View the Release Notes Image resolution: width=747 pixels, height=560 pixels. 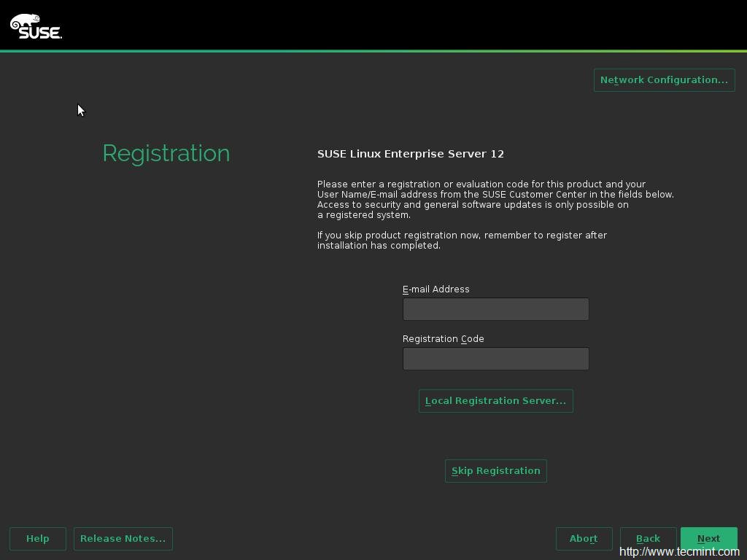tap(123, 539)
